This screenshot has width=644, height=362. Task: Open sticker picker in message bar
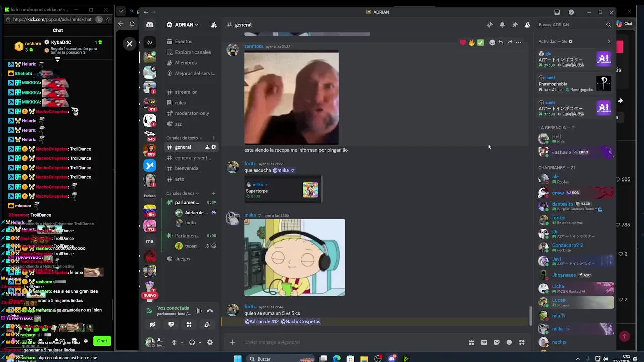497,342
